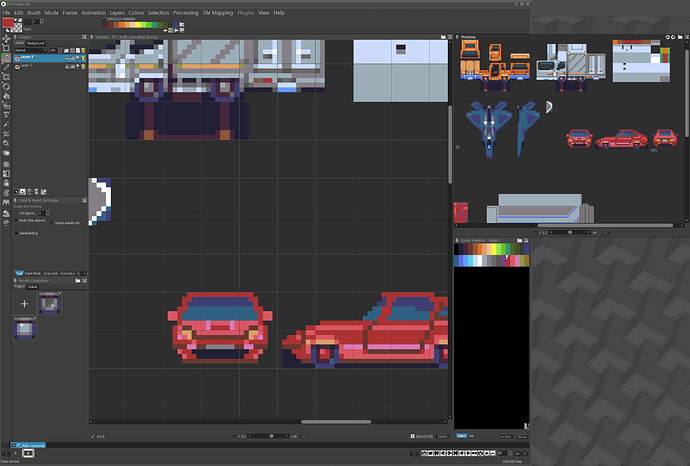The height and width of the screenshot is (466, 690).
Task: Select the Dot Space radio option
Action: 16,213
